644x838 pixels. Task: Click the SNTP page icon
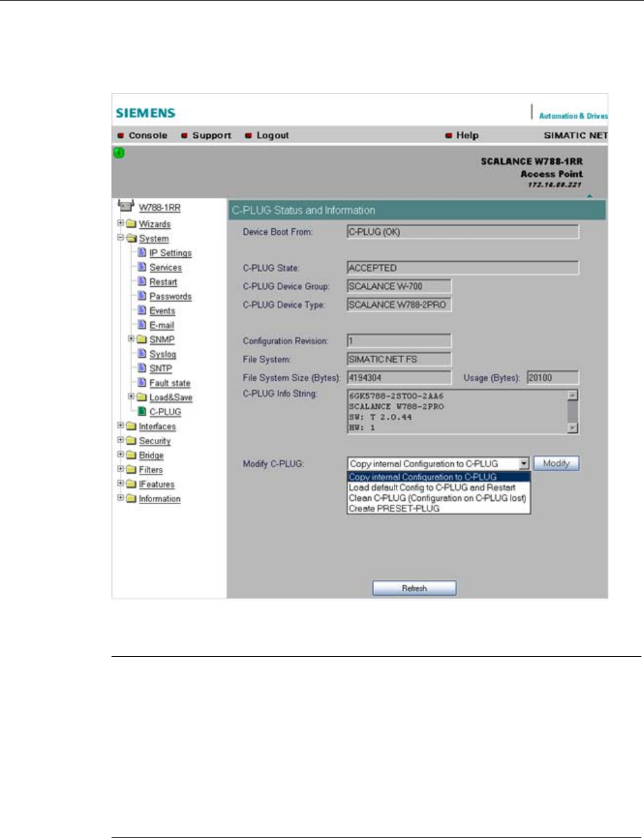[142, 367]
